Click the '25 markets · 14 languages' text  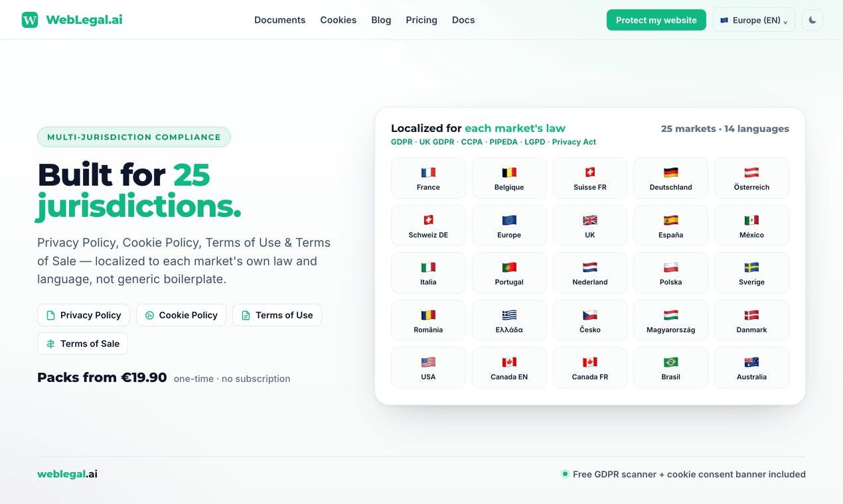pos(725,129)
